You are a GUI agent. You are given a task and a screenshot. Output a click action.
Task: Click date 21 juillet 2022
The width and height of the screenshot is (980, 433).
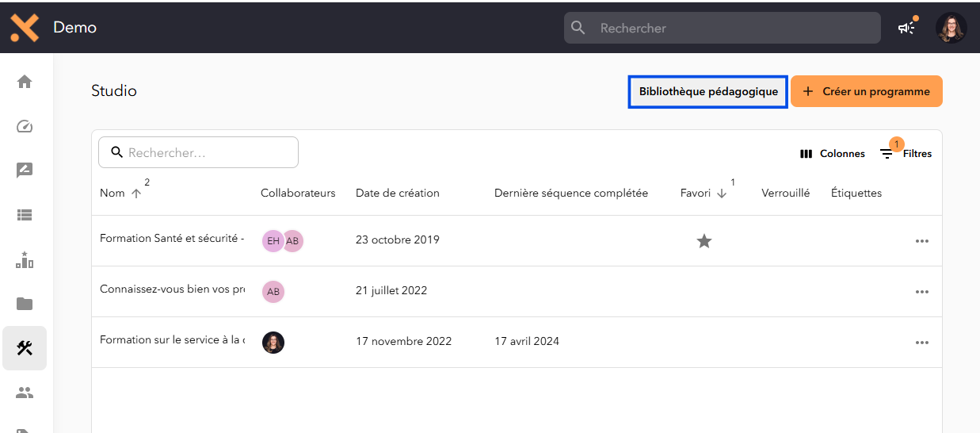click(x=391, y=290)
